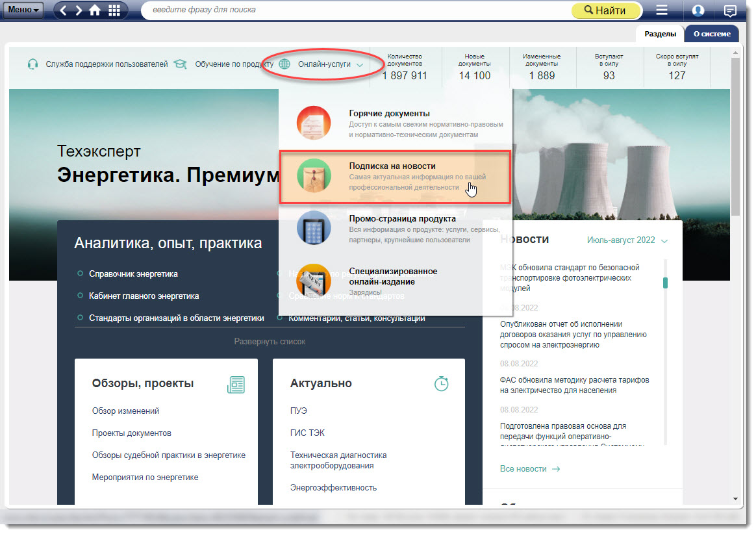Switch to the Разделы tab
Screen dimensions: 756x534
click(660, 34)
